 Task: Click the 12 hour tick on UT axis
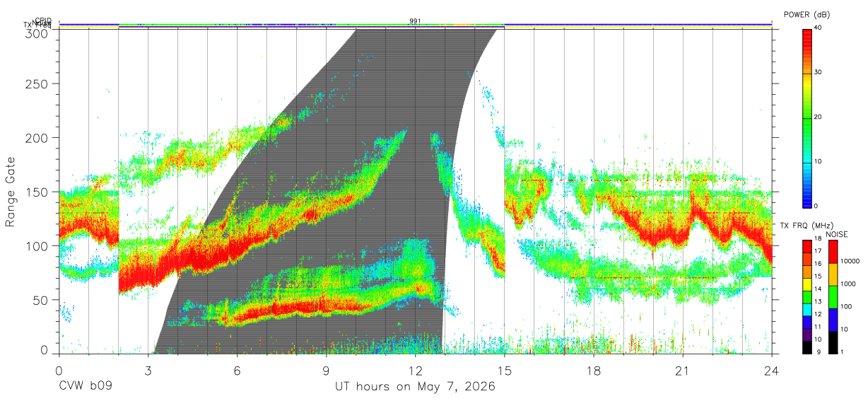coord(415,370)
